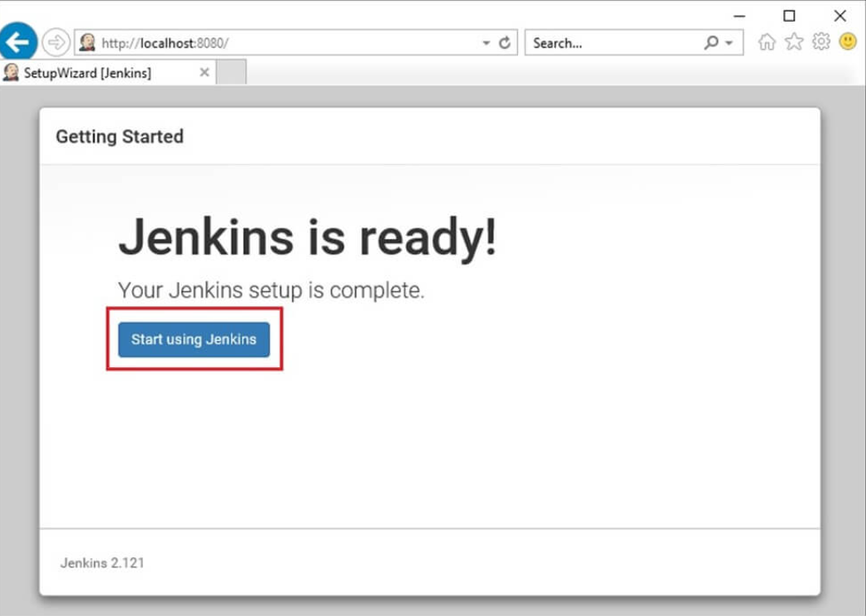Navigate back using the back arrow
This screenshot has width=866, height=616.
[x=18, y=41]
